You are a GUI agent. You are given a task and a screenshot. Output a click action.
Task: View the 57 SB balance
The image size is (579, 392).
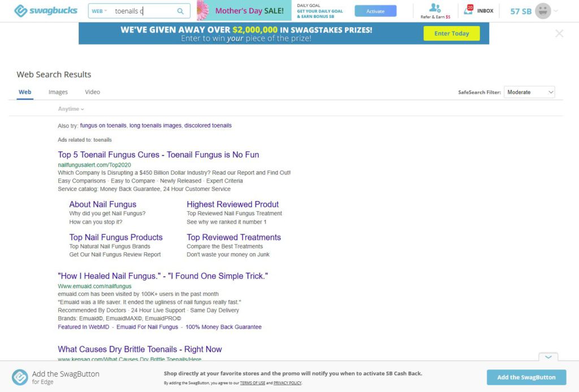(521, 11)
